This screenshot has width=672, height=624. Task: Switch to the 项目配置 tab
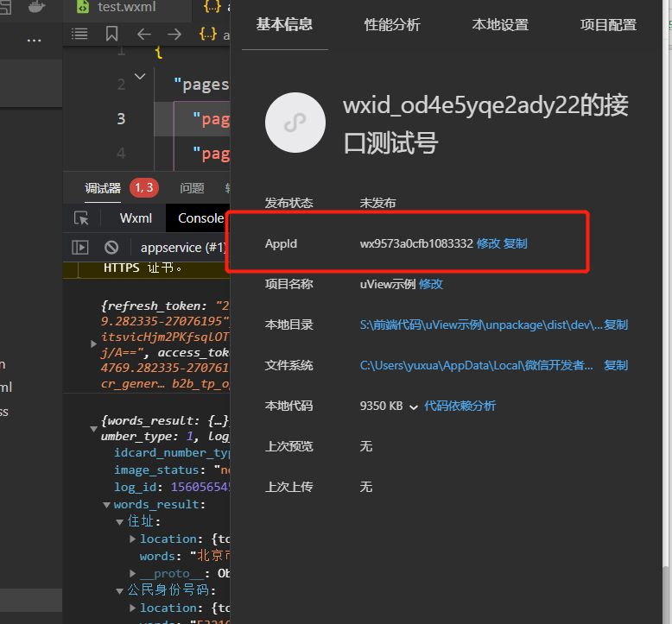608,25
